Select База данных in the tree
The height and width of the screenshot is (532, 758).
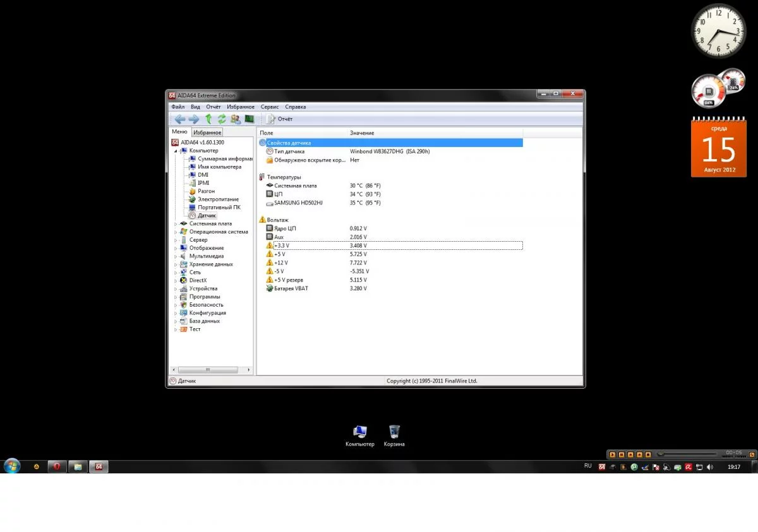click(x=200, y=321)
